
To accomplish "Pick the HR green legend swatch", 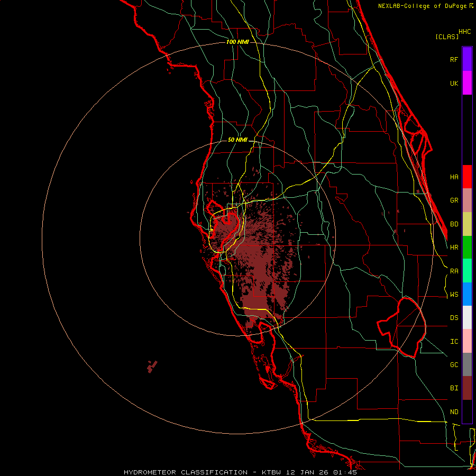I will pyautogui.click(x=467, y=248).
